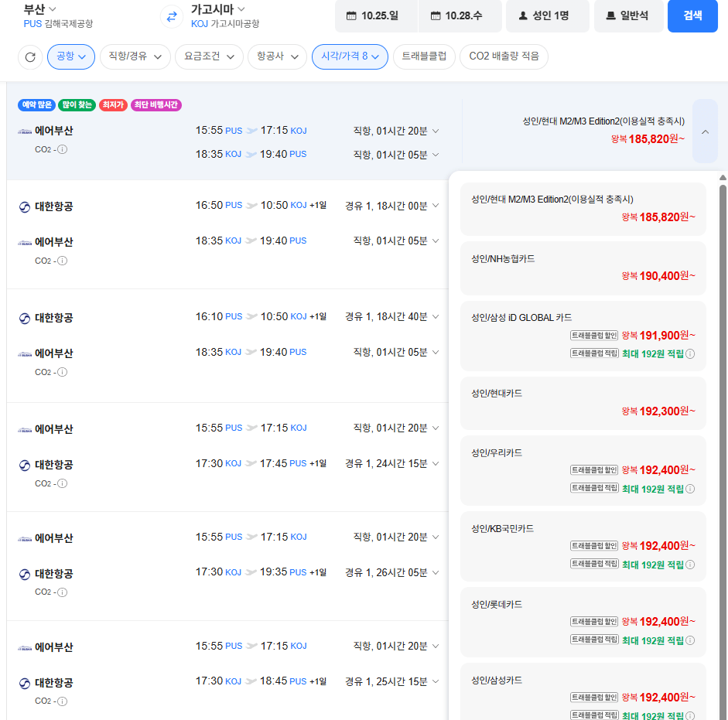Click the 대한항공 logo on the 16:50 flight

point(25,206)
